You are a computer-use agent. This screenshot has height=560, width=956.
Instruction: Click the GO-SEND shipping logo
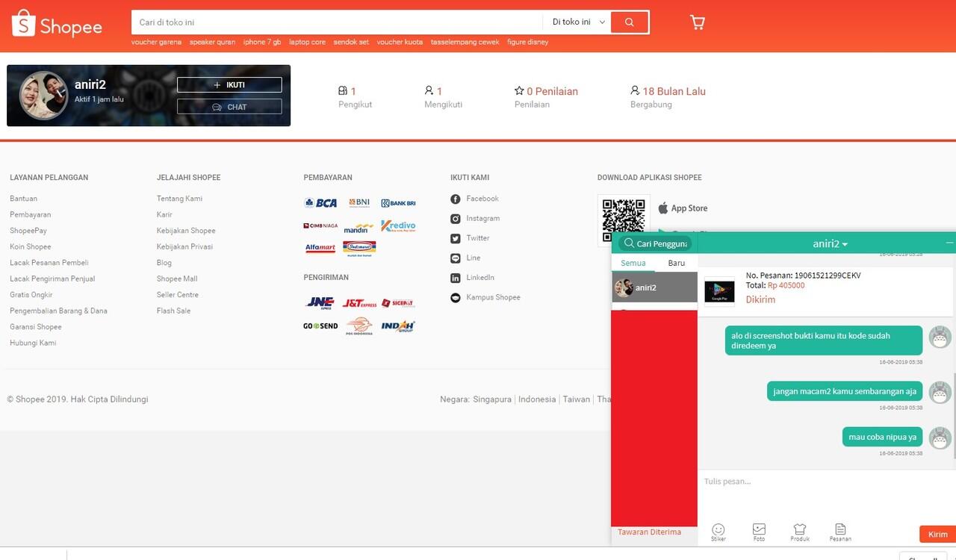point(320,326)
